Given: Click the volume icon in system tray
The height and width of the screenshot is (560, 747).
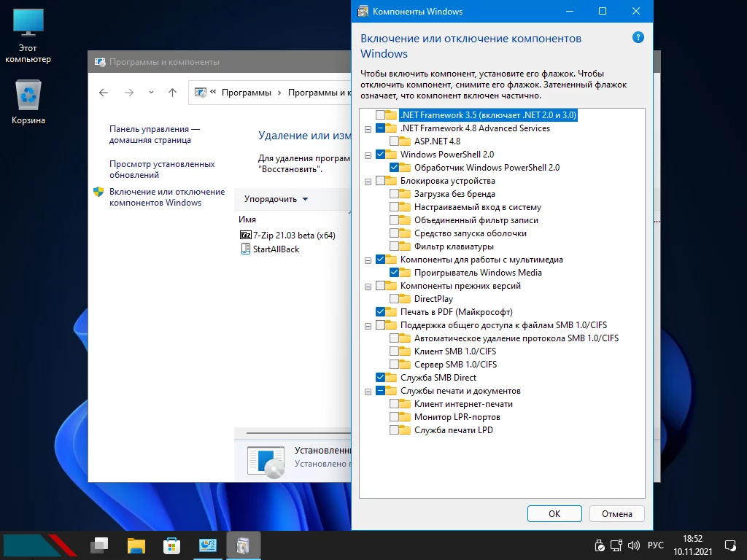Looking at the screenshot, I should 632,545.
